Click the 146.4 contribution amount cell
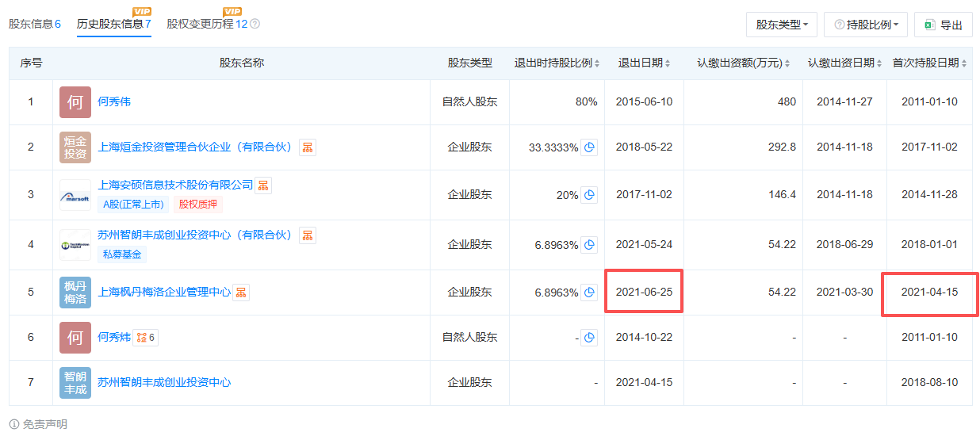The image size is (980, 436). tap(782, 195)
